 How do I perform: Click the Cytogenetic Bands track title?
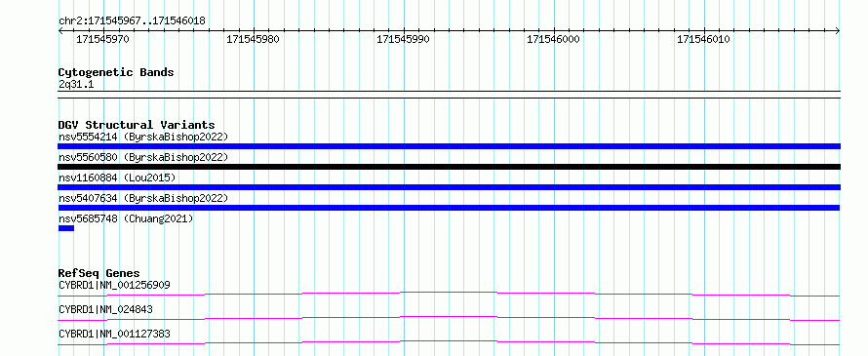pos(116,72)
